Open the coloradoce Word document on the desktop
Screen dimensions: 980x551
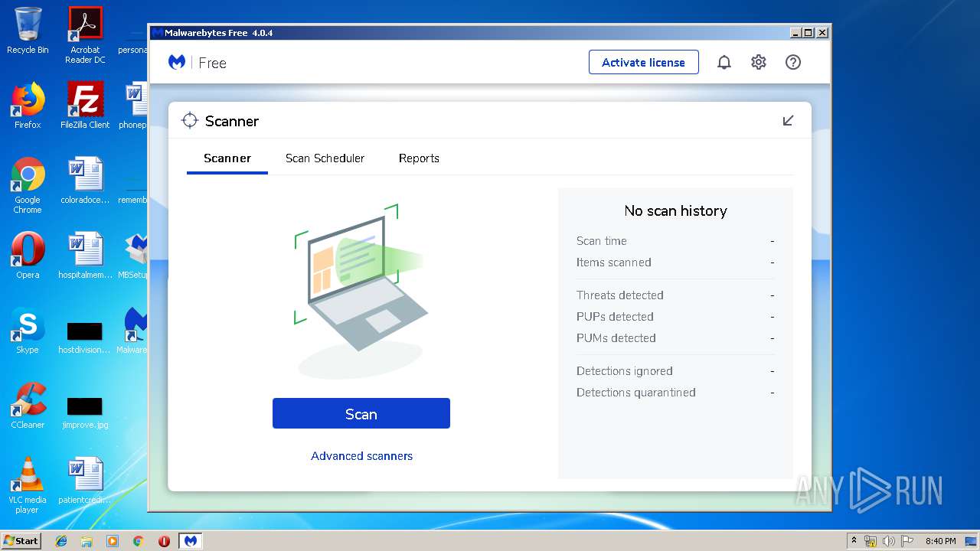tap(85, 181)
